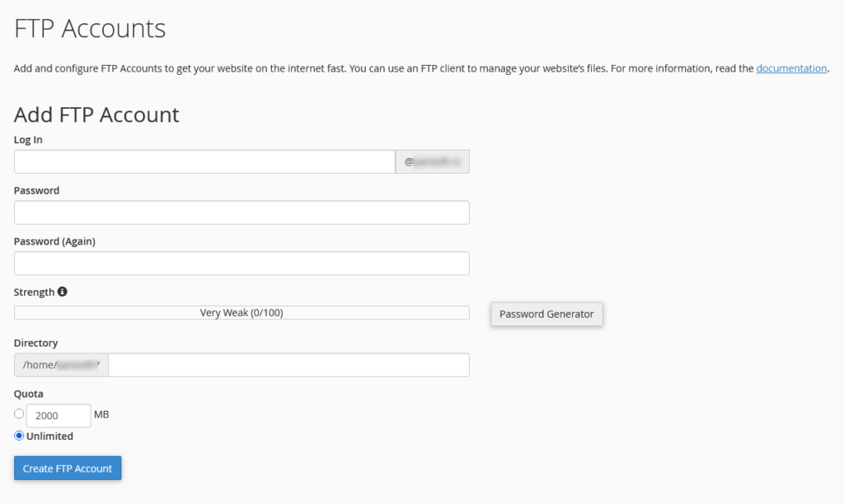Select the custom MB quota radio button
Screen dimensions: 844x504
[19, 413]
